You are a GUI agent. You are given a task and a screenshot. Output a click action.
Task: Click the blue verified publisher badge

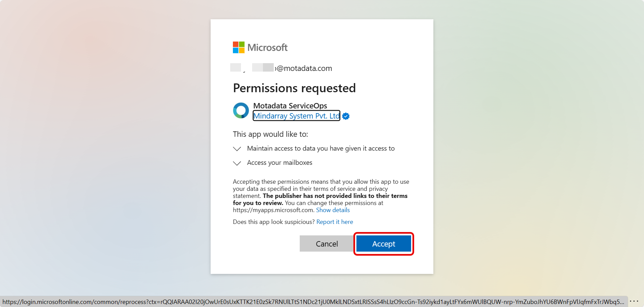pyautogui.click(x=346, y=116)
